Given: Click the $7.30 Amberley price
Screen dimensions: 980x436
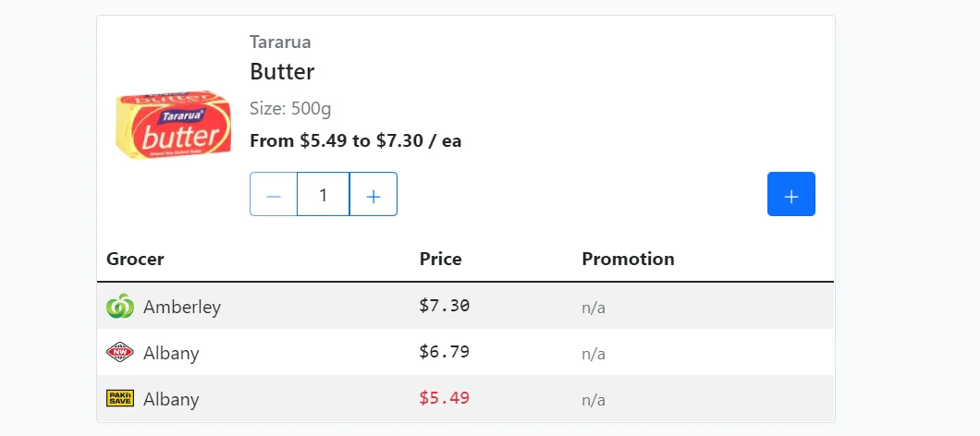Looking at the screenshot, I should [444, 306].
